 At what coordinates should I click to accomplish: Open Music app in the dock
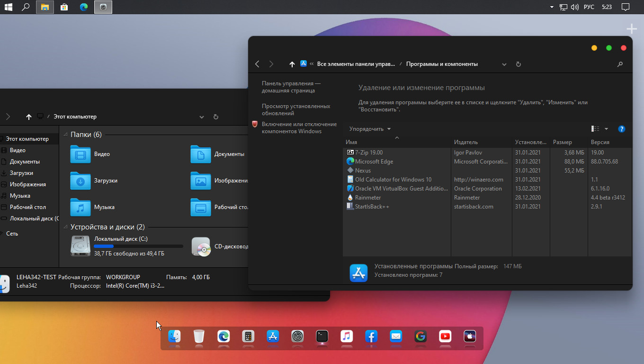tap(347, 337)
